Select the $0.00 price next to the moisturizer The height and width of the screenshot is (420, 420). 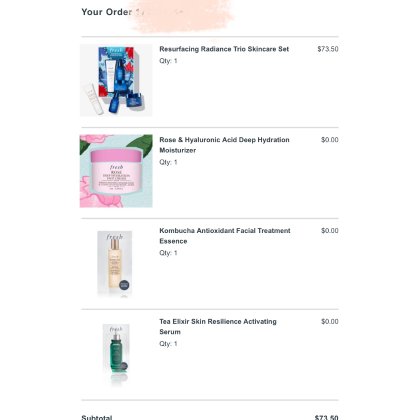[330, 140]
